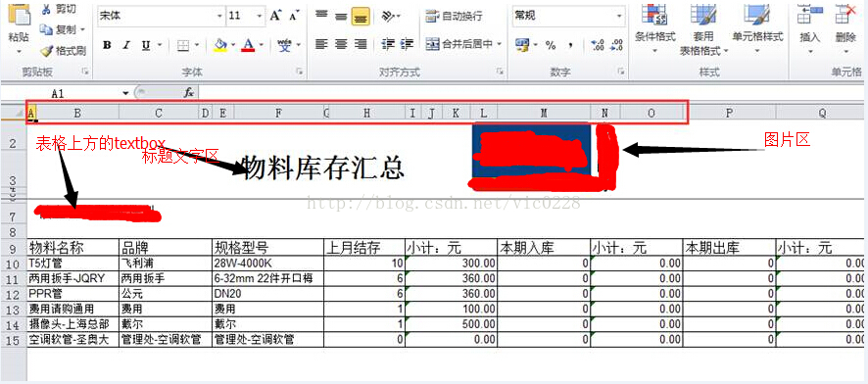868x384 pixels.
Task: Open the 常规 number format dropdown
Action: [619, 16]
